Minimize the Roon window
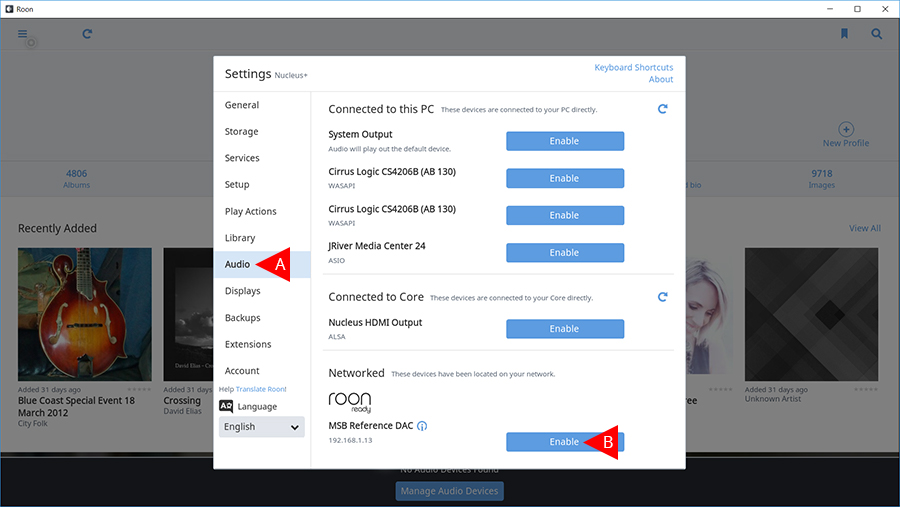The width and height of the screenshot is (900, 507). pyautogui.click(x=830, y=9)
